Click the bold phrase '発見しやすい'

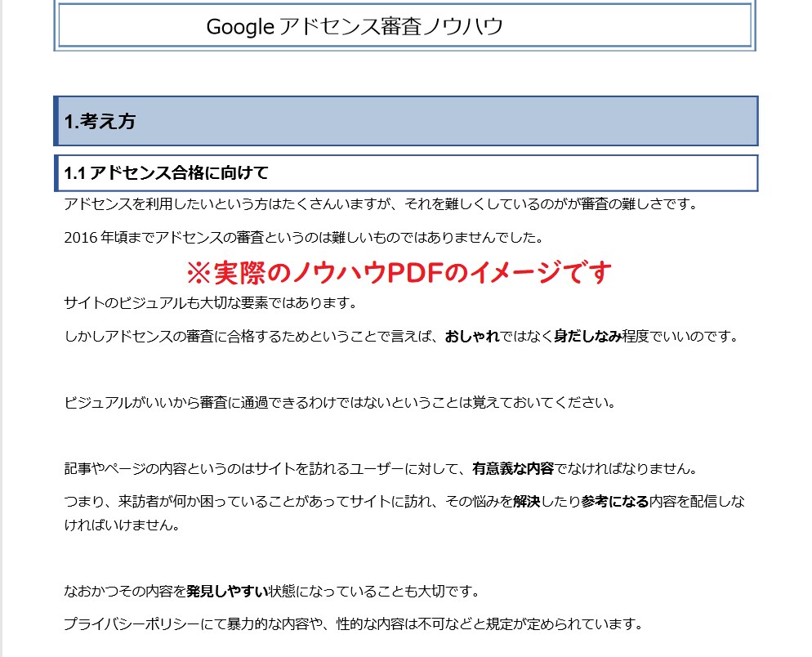tap(227, 591)
